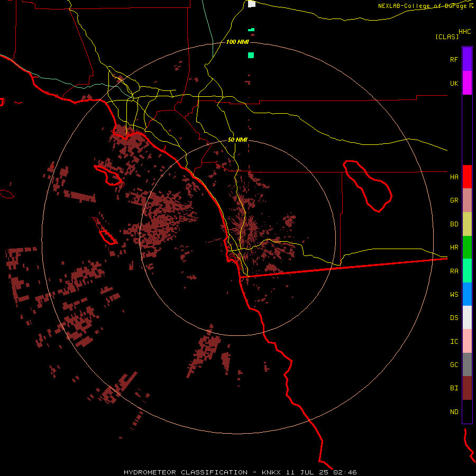
Task: Click the gray GC legend color swatch
Action: click(x=467, y=364)
